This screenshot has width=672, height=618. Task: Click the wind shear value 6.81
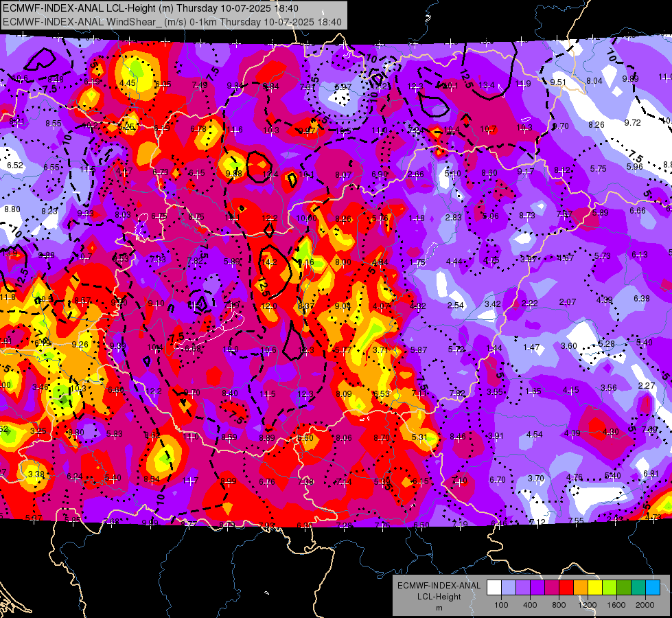[x=651, y=474]
